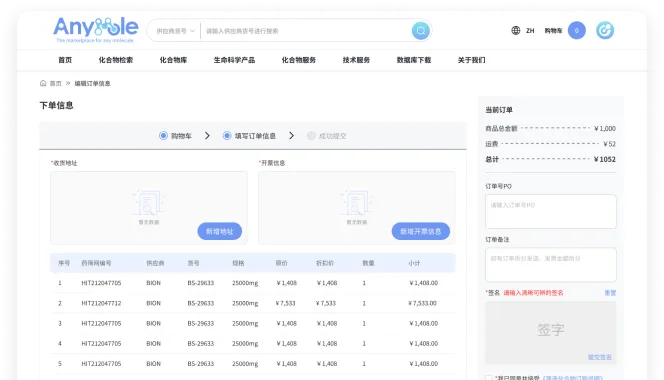Click the AnyMole logo
The image size is (664, 380).
(95, 30)
